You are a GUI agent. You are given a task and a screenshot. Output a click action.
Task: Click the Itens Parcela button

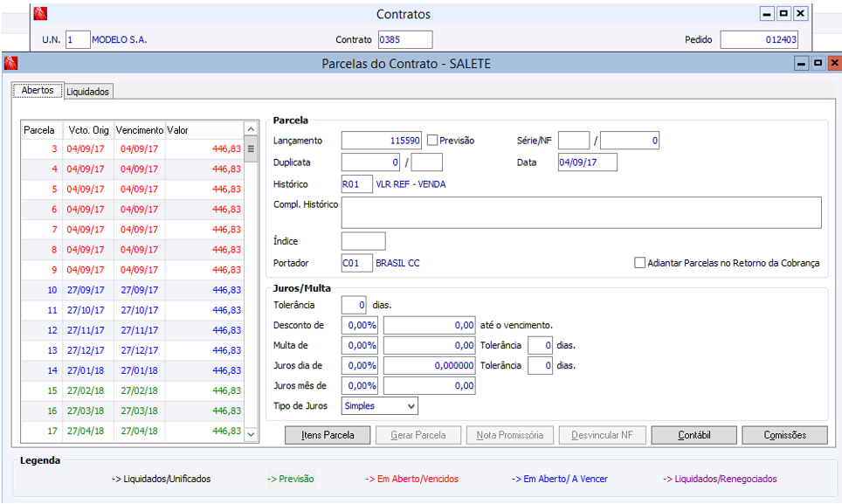[x=328, y=435]
